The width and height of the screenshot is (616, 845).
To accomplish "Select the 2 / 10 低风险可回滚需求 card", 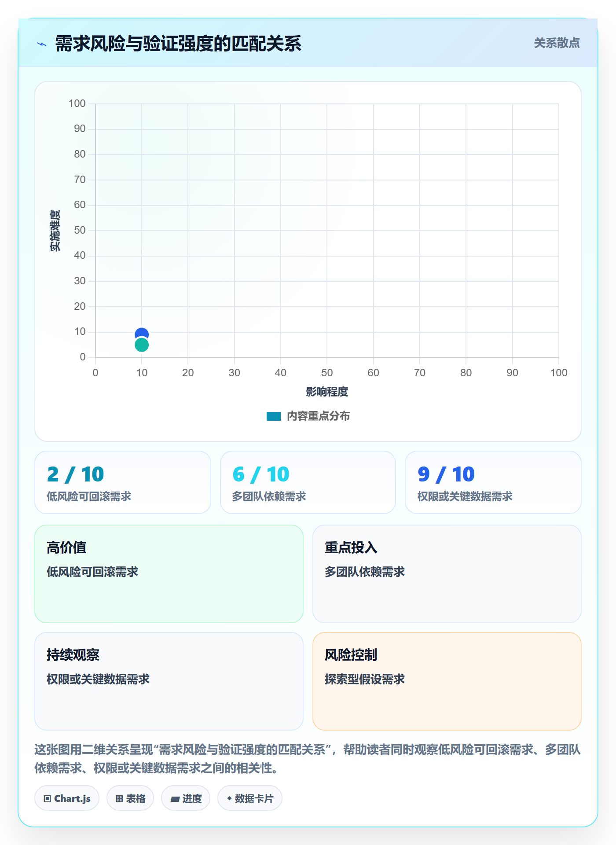I will [123, 482].
